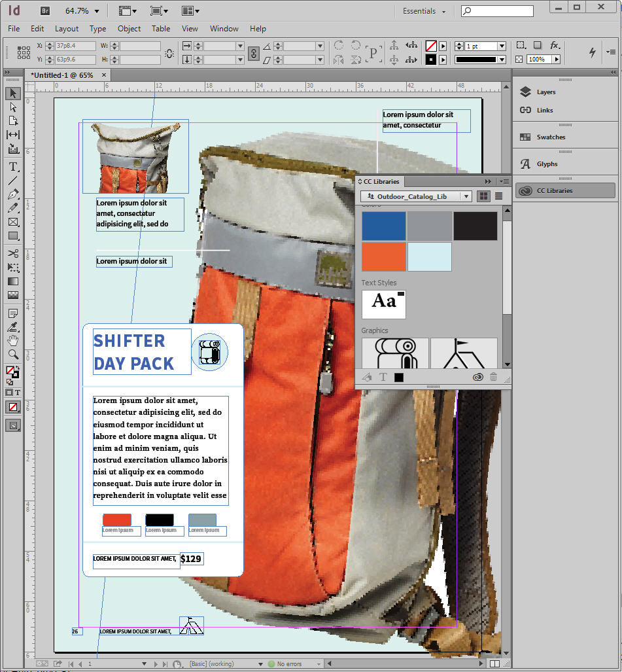This screenshot has width=622, height=672.
Task: Select the orange swatch in CC Libraries
Action: pos(384,256)
